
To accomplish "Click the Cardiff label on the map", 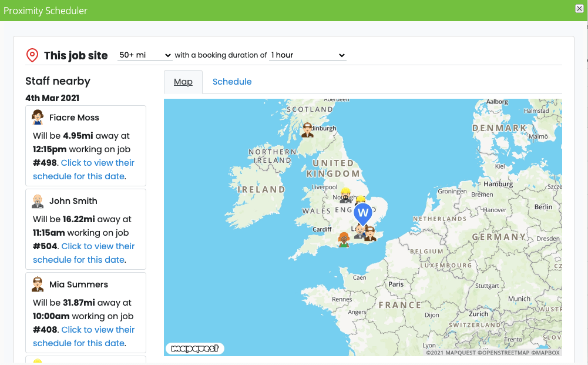I will [322, 229].
